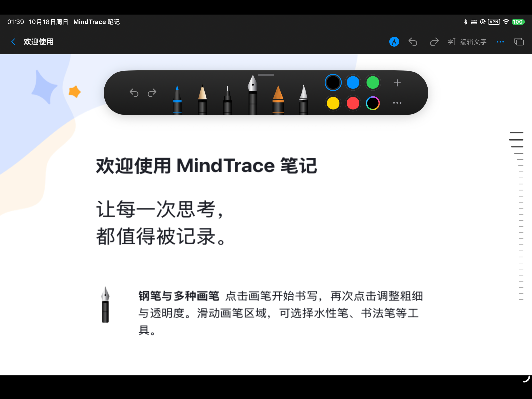
Task: Tap the palette drag handle bar
Action: pos(266,75)
